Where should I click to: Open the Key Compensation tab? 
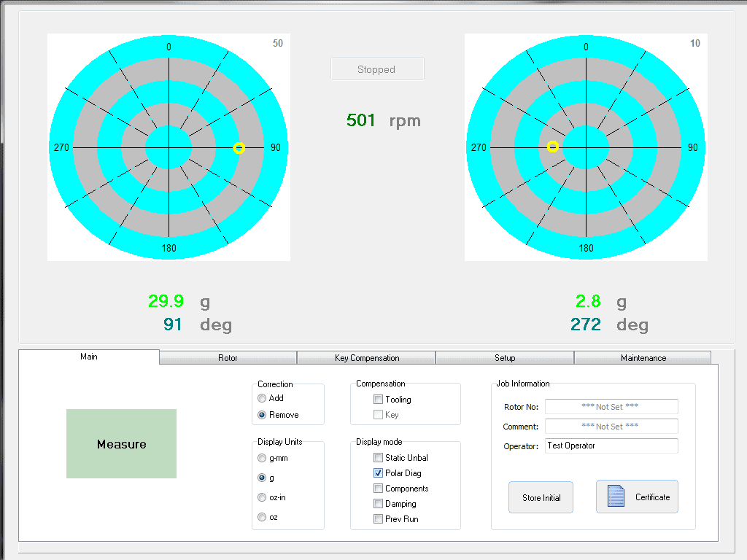pyautogui.click(x=366, y=358)
